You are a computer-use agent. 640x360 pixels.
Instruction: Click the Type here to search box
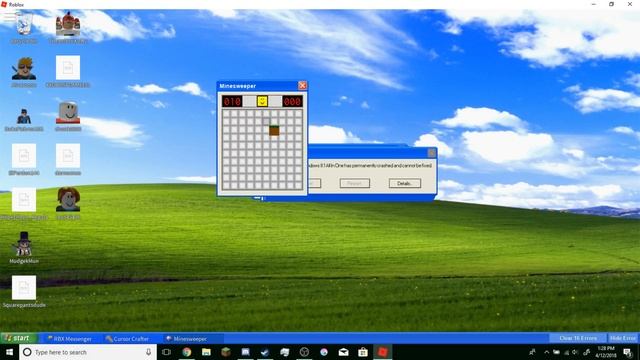click(88, 352)
